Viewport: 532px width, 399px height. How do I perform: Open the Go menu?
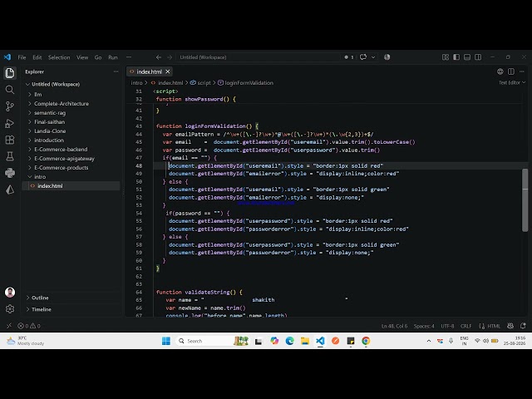pyautogui.click(x=98, y=57)
